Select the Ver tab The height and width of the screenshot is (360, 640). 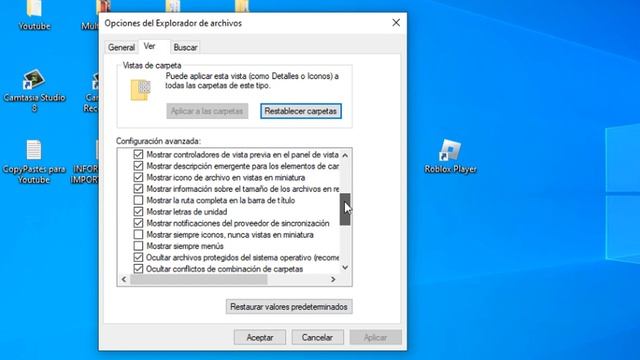pos(150,47)
